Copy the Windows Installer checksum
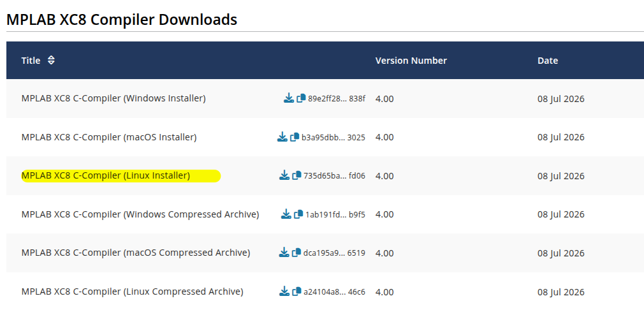The height and width of the screenshot is (317, 644). click(301, 98)
